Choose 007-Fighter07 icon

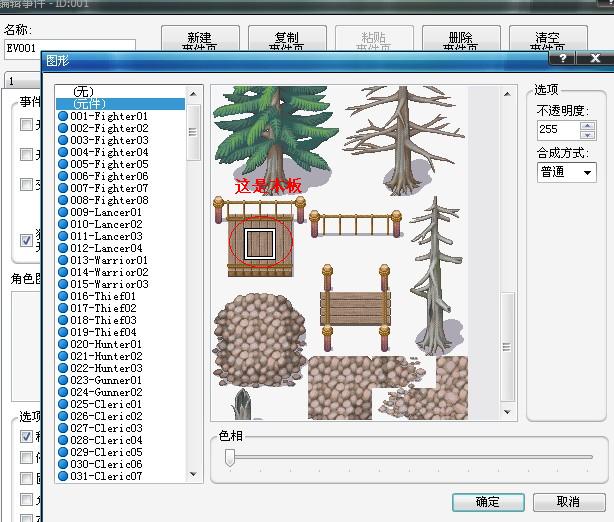coord(63,188)
